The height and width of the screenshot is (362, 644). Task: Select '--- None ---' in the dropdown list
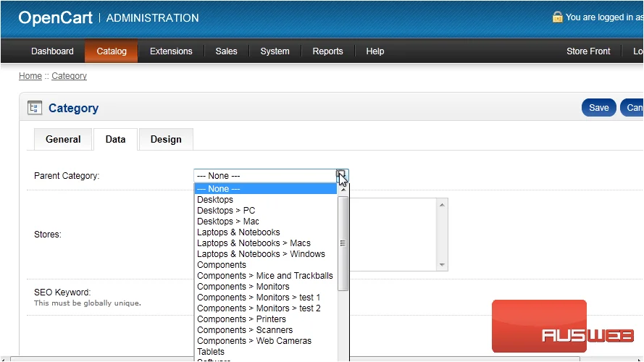click(265, 189)
